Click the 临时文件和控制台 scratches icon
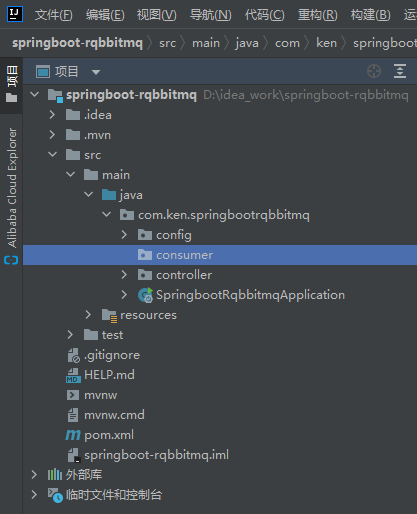 pyautogui.click(x=55, y=495)
